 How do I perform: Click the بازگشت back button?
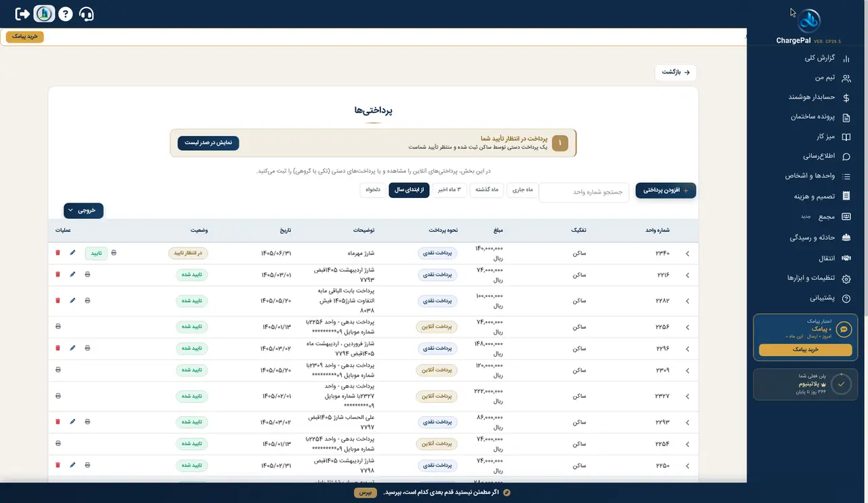[675, 72]
